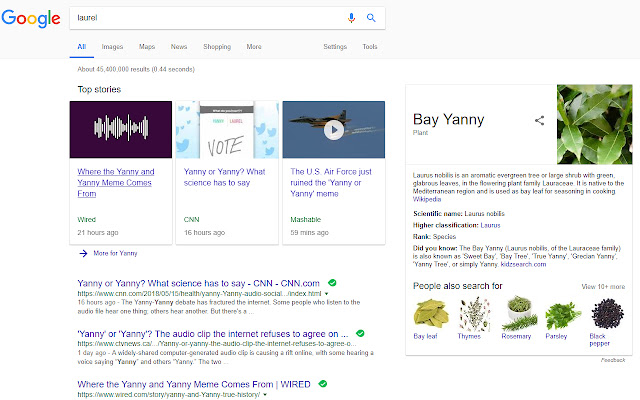
Task: Click the 'People also search for' heading
Action: point(458,286)
